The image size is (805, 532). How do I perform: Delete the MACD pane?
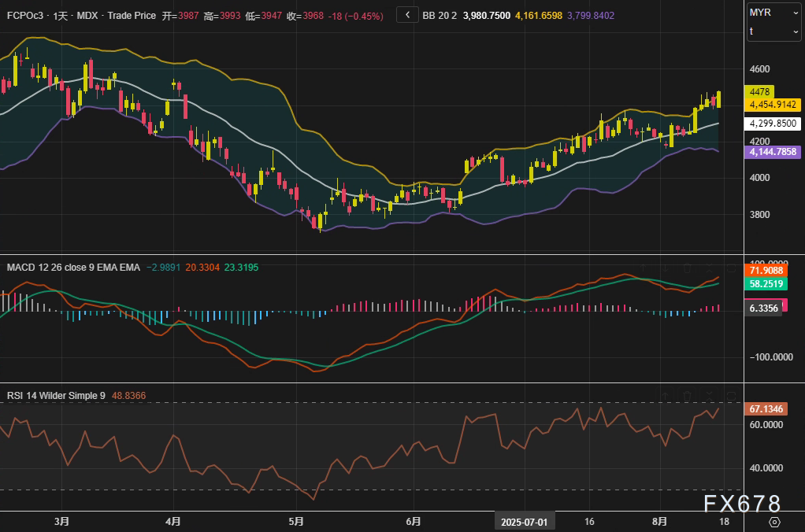tap(686, 268)
